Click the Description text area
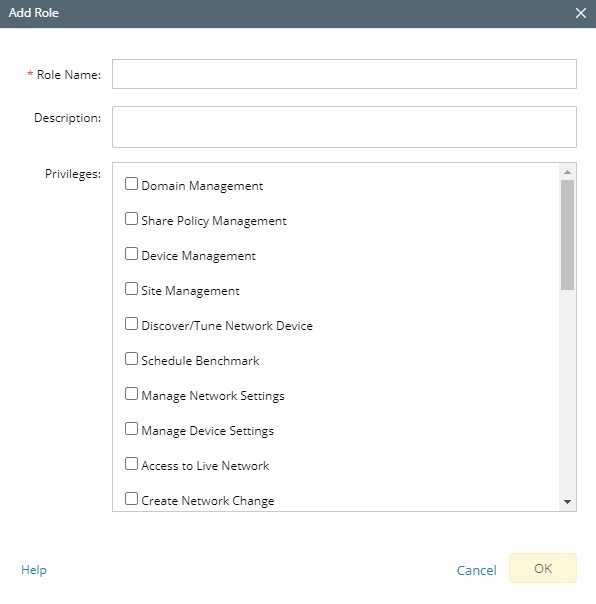 pos(344,127)
